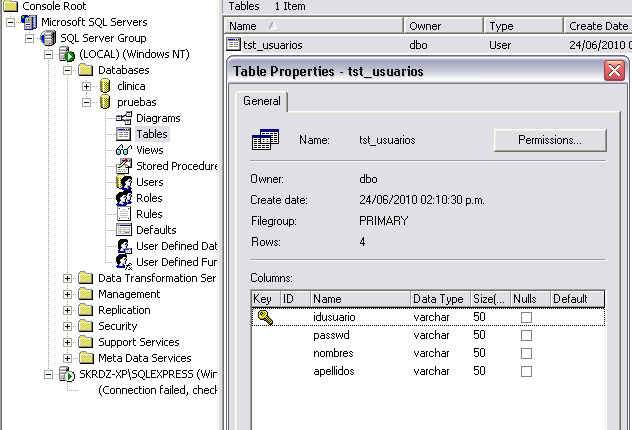Click the User Defined Functions icon
The width and height of the screenshot is (632, 430).
[x=124, y=262]
